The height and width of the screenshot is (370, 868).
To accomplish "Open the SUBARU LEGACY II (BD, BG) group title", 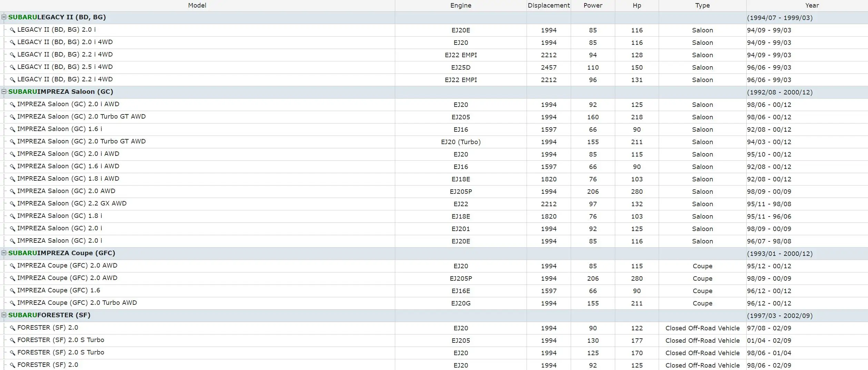I will (57, 17).
